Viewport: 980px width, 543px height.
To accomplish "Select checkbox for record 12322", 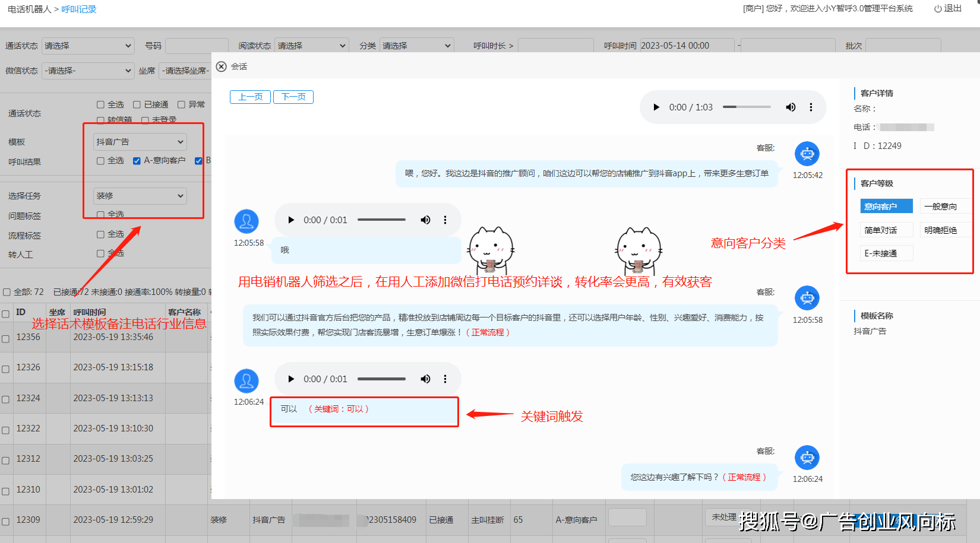I will 5,430.
